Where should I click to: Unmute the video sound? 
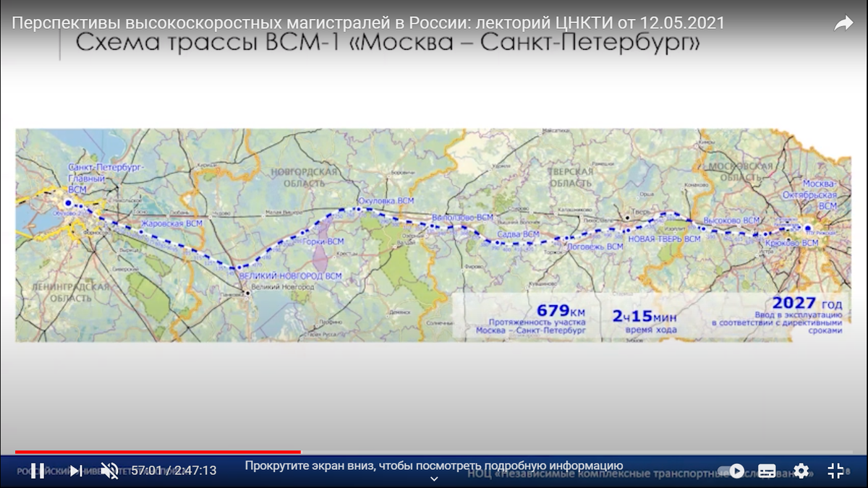tap(109, 471)
